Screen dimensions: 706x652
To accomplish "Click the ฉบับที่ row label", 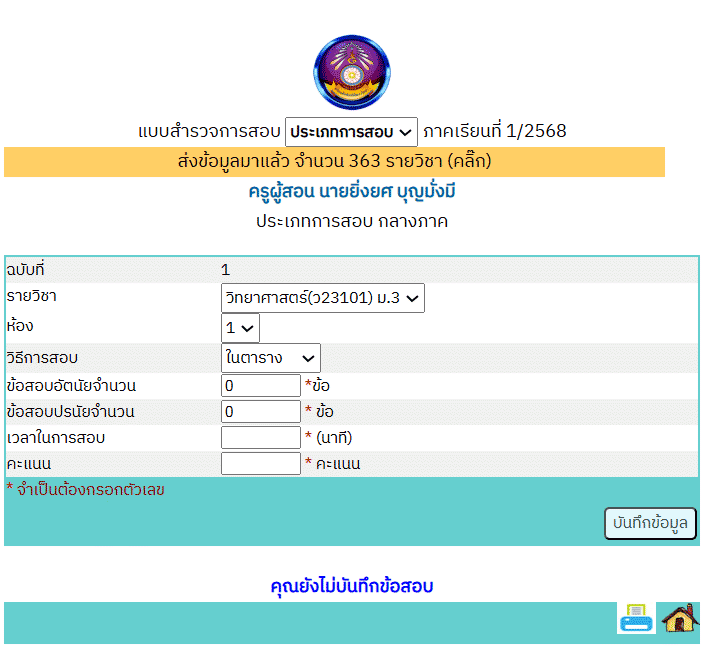I will coord(26,270).
